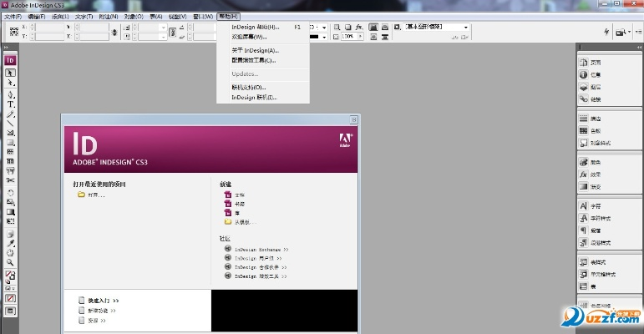Open the 文件(F) menu
Screen dimensions: 644x334
point(13,16)
